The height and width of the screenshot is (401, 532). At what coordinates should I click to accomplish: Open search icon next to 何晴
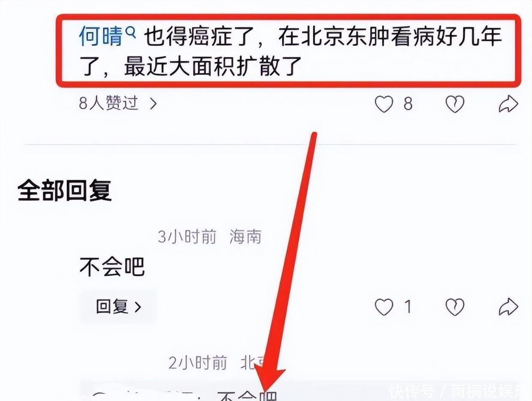[x=131, y=31]
